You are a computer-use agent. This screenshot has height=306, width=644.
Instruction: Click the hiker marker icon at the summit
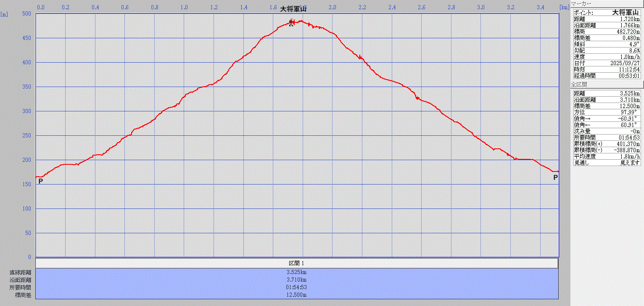(291, 23)
